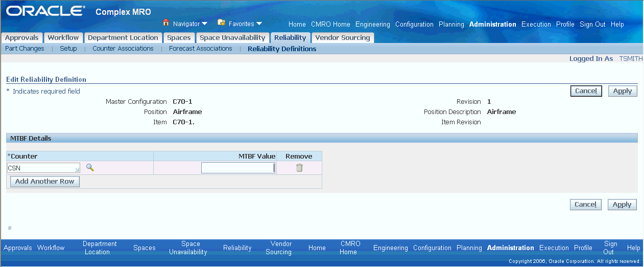The height and width of the screenshot is (267, 644).
Task: Open Profile in top navigation
Action: coord(565,24)
